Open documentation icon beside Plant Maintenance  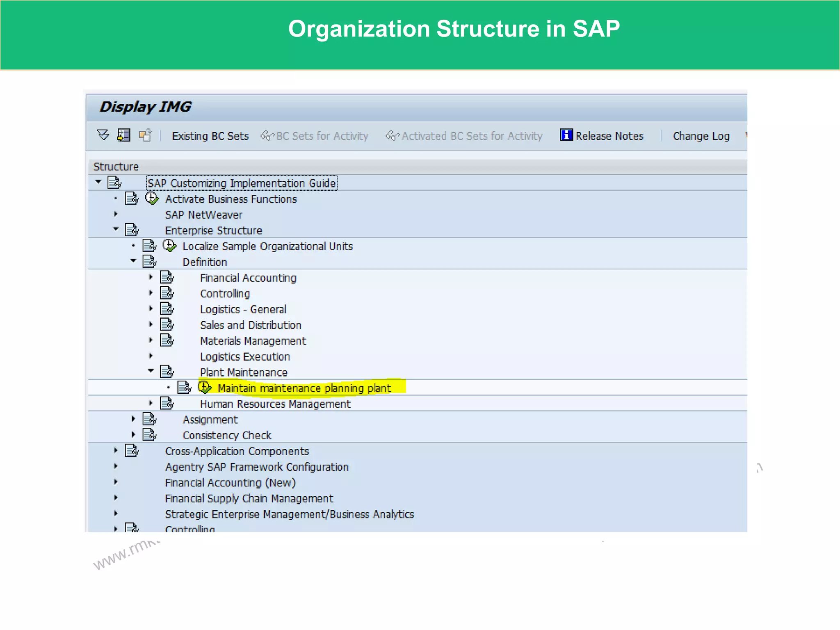[x=167, y=372]
